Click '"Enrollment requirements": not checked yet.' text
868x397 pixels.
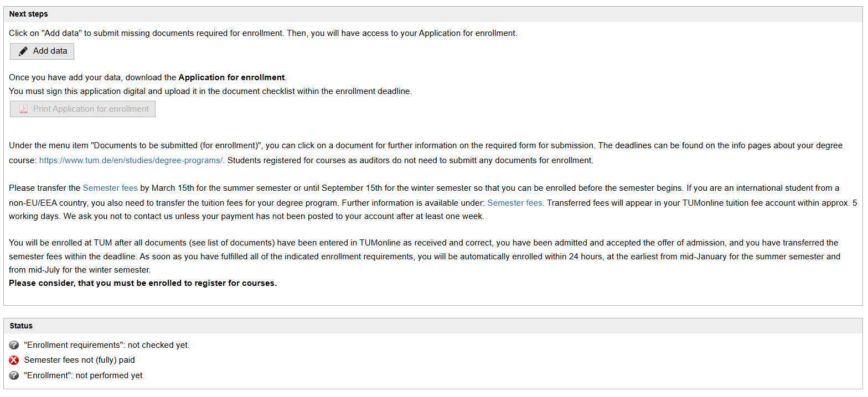tap(107, 345)
